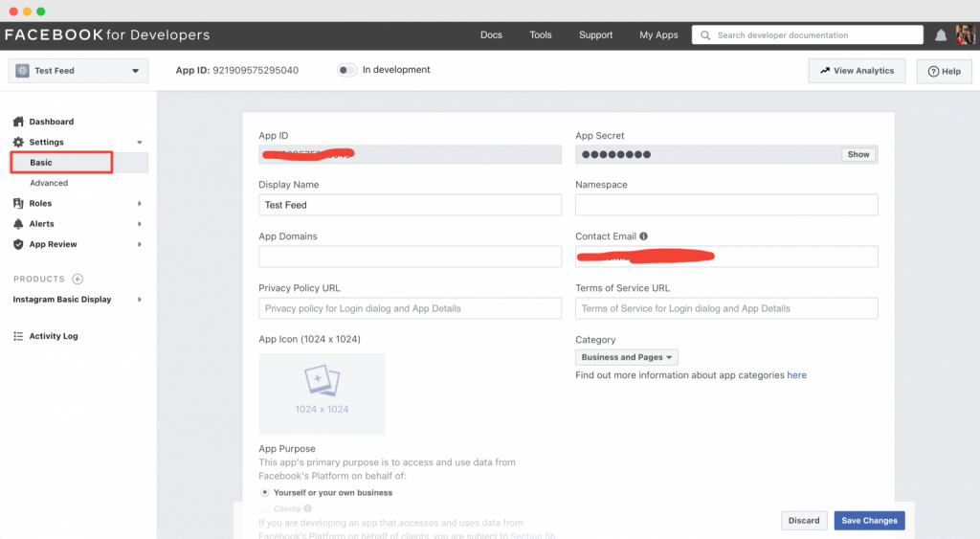The image size is (980, 539).
Task: Click the Clients info icon
Action: point(307,509)
